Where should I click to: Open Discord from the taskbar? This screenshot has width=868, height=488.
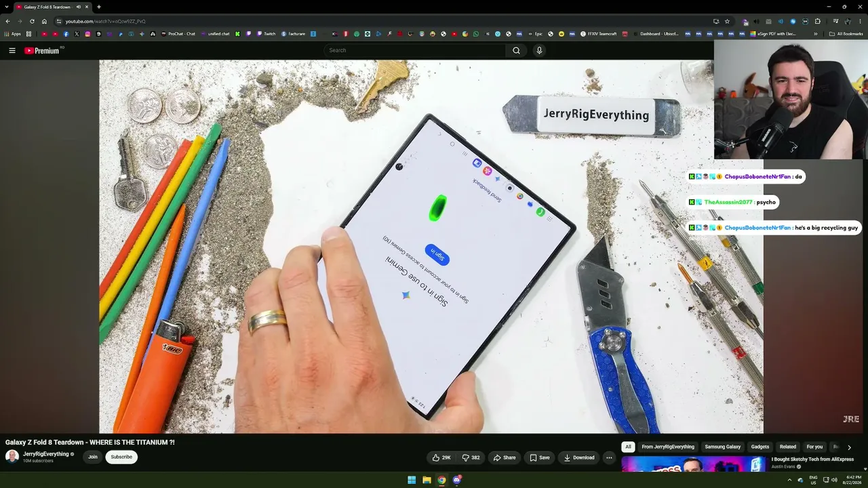[457, 480]
